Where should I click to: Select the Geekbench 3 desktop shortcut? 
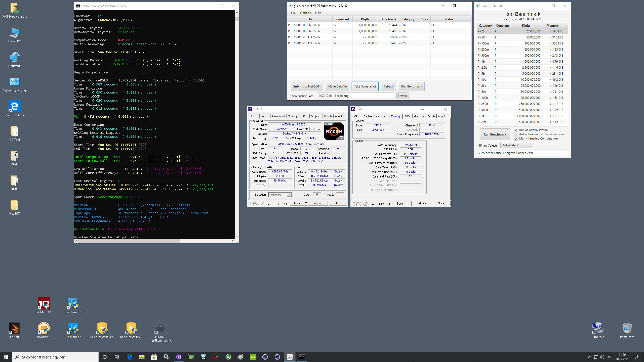73,306
